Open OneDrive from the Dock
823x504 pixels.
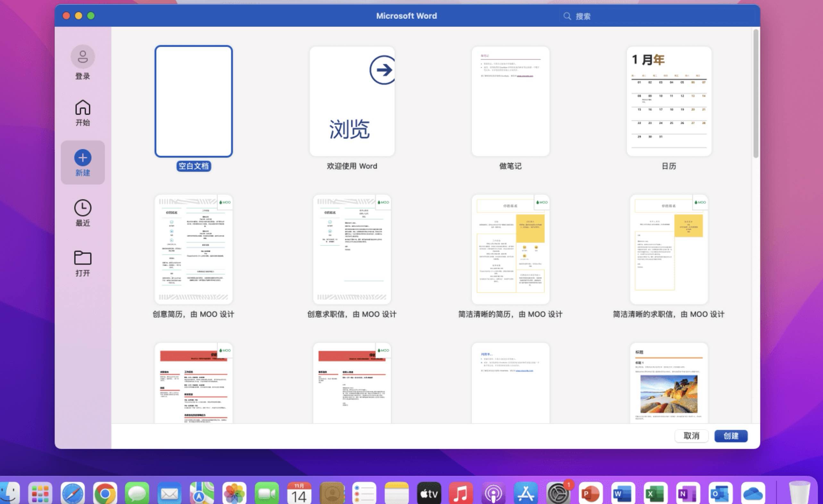pyautogui.click(x=753, y=493)
